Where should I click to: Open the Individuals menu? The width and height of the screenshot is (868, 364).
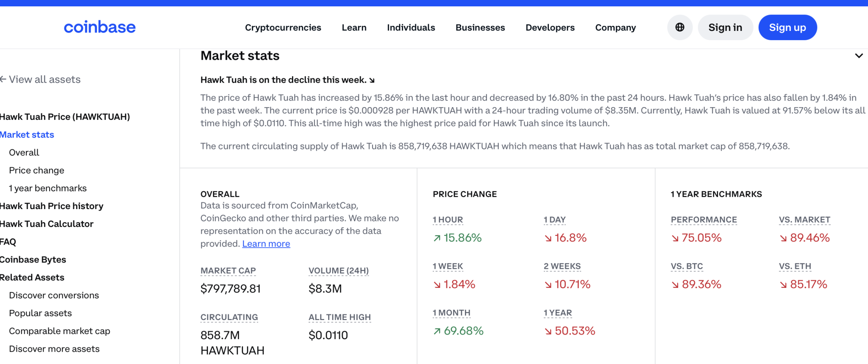(411, 28)
